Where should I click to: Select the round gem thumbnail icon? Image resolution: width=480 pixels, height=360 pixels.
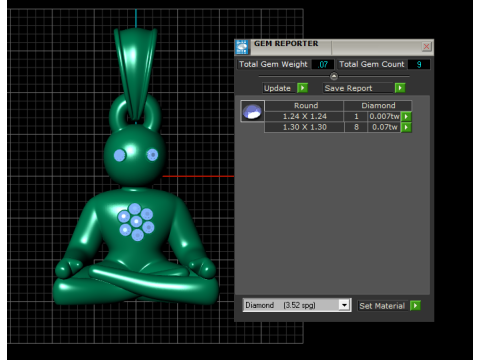[x=252, y=111]
